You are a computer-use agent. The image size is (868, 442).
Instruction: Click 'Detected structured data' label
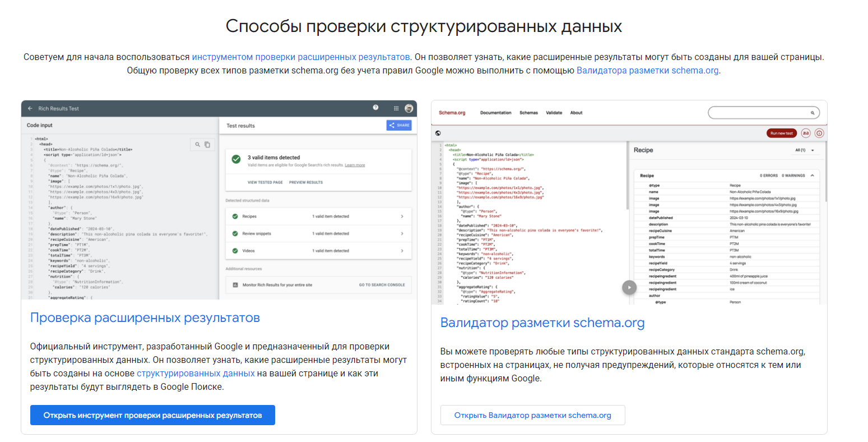[x=247, y=200]
